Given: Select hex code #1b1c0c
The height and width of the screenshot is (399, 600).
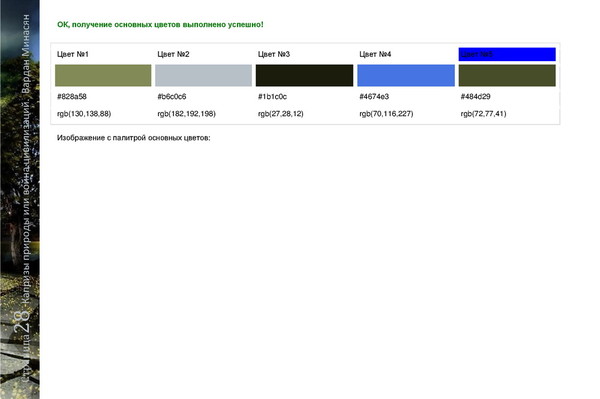Looking at the screenshot, I should point(272,96).
